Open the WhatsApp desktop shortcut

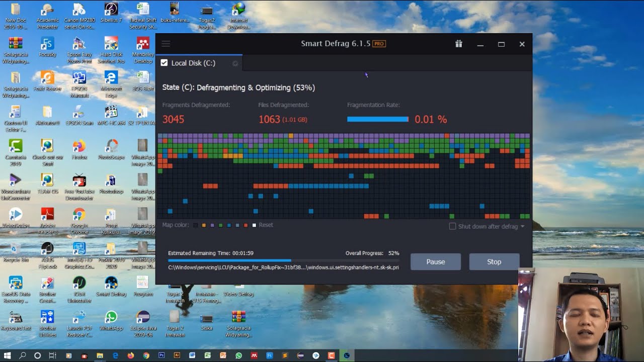pyautogui.click(x=111, y=320)
